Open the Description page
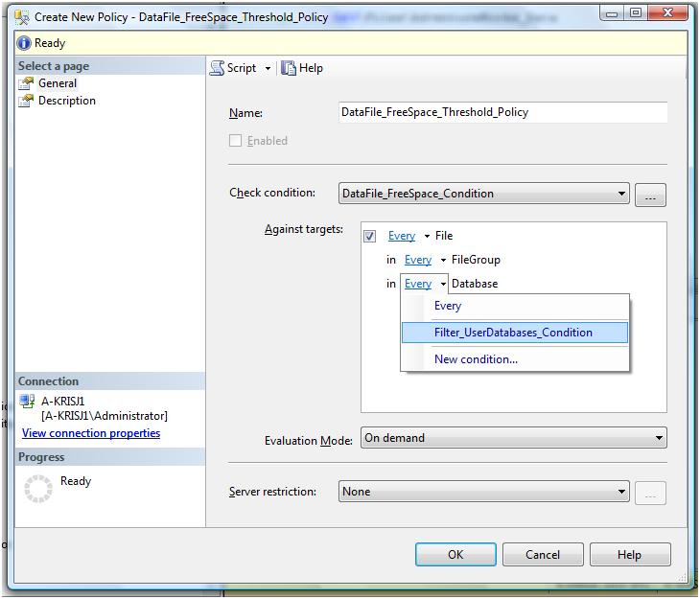Image resolution: width=700 pixels, height=599 pixels. (x=67, y=101)
